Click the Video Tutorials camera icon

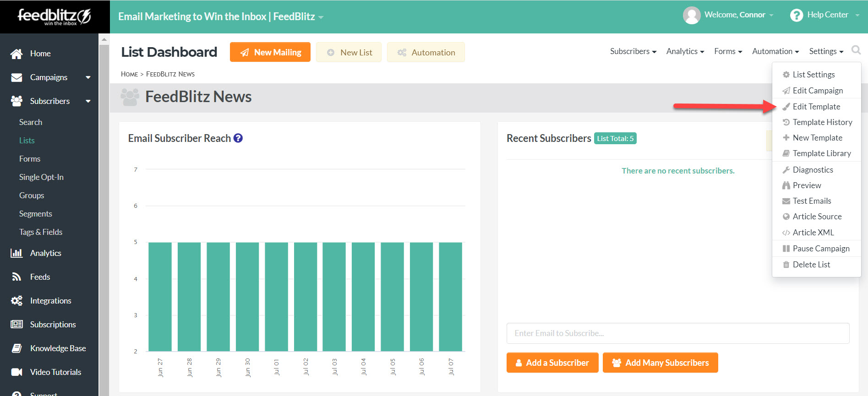16,372
